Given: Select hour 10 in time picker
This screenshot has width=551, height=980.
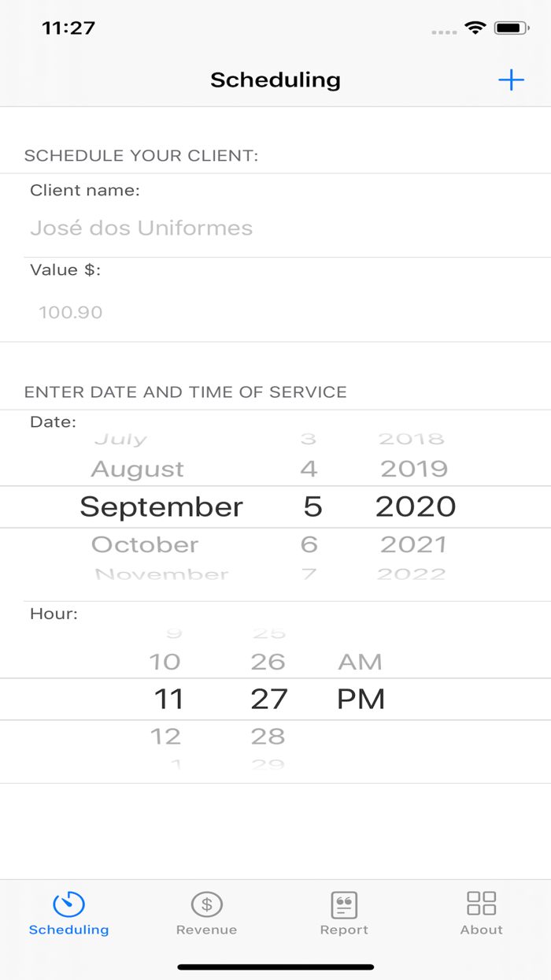Looking at the screenshot, I should [x=165, y=662].
